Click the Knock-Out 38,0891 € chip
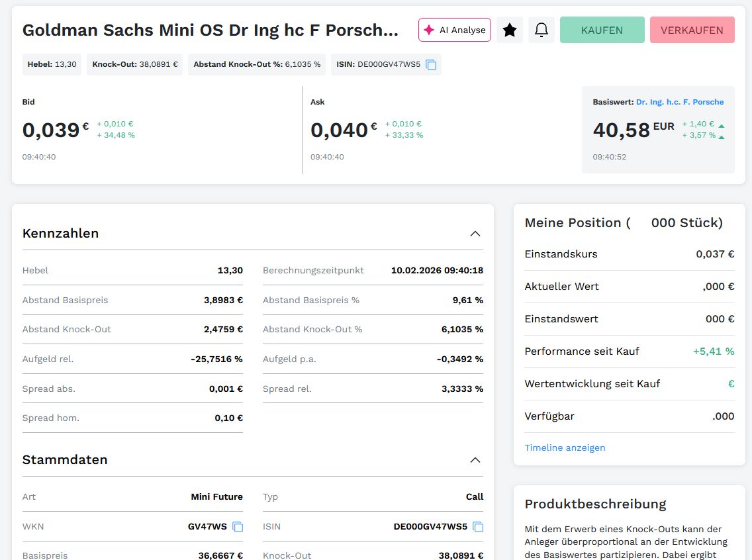The image size is (752, 560). (x=135, y=65)
